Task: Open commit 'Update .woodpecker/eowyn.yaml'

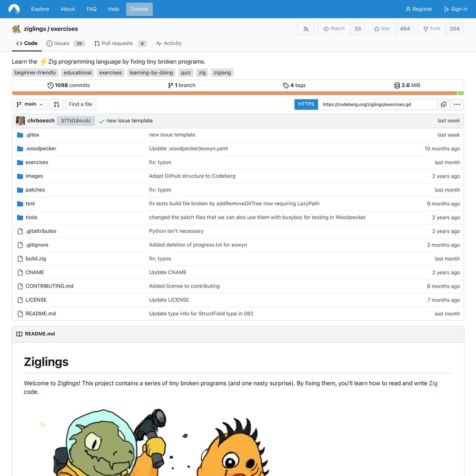Action: (x=188, y=149)
